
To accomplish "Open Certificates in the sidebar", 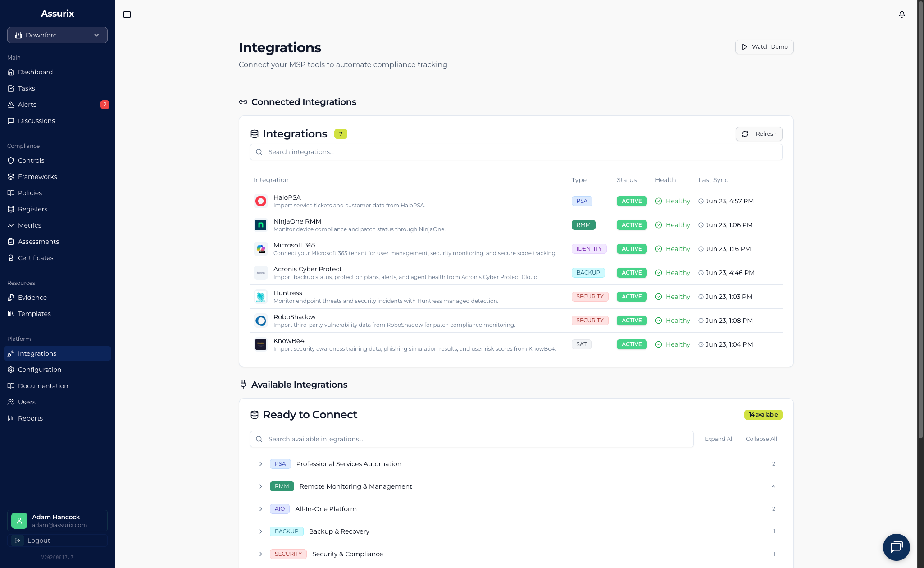I will (x=57, y=258).
